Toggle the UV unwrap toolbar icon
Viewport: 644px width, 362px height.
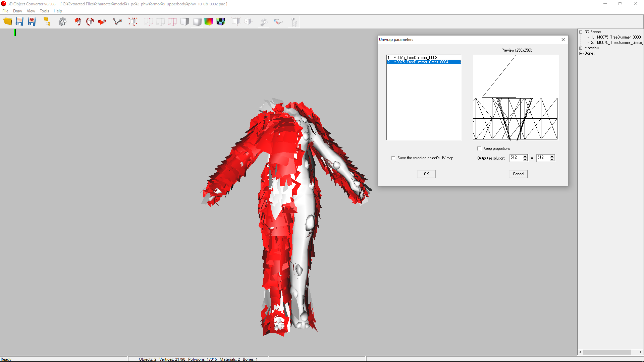(x=263, y=22)
